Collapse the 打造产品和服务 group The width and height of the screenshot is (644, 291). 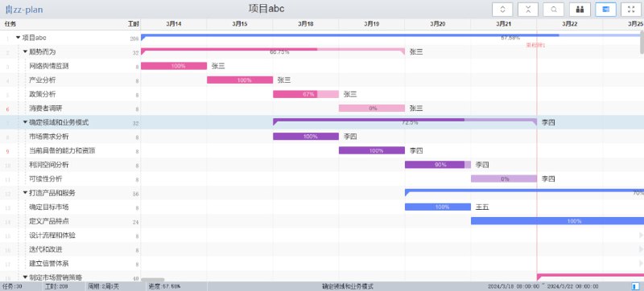tap(25, 193)
